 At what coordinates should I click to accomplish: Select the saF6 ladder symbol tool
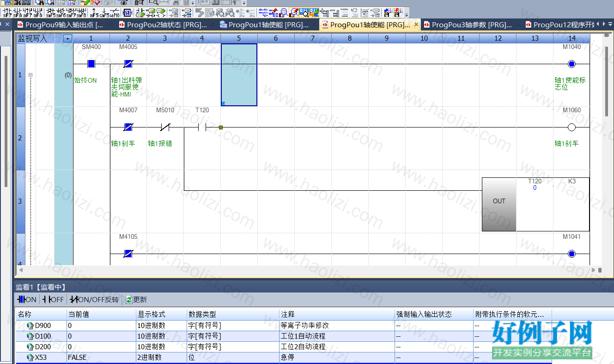coord(61,12)
